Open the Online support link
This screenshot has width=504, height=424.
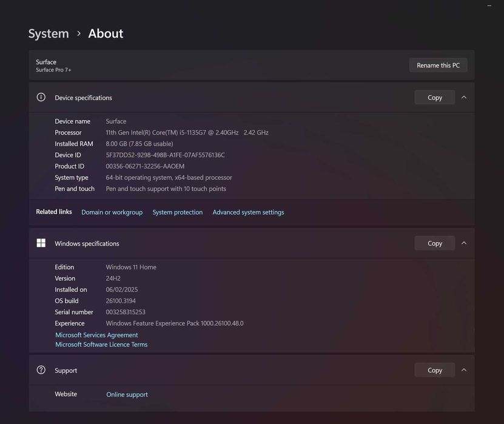coord(127,394)
